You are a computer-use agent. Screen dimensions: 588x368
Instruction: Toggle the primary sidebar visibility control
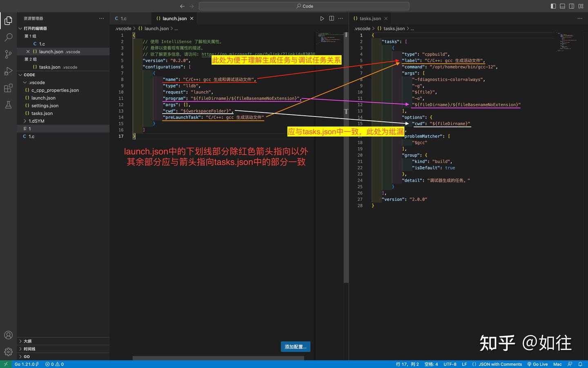coord(553,6)
